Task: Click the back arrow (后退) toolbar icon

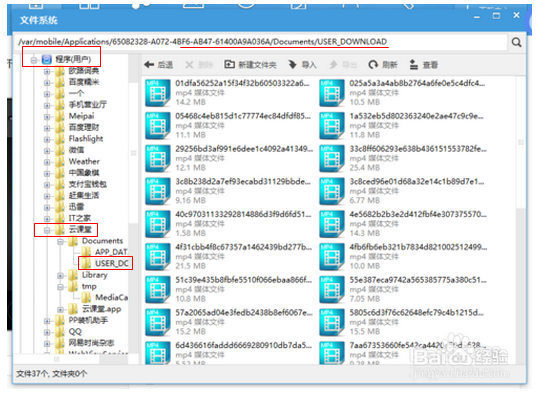Action: [x=149, y=65]
